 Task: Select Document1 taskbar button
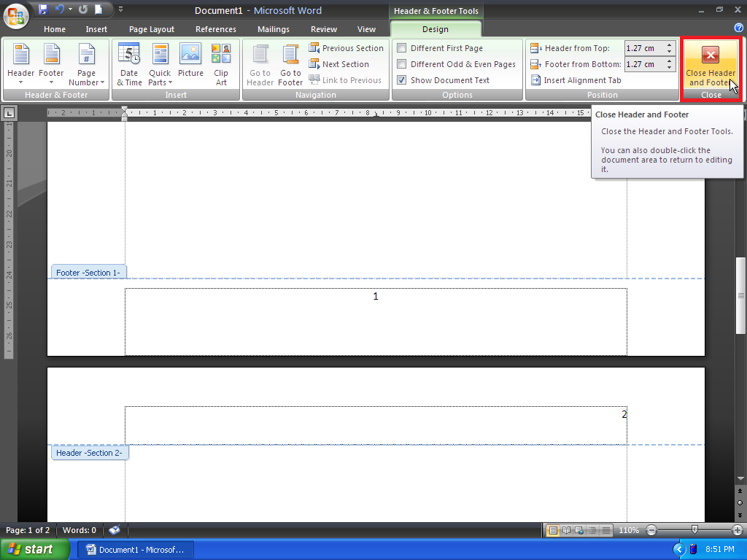[x=135, y=550]
